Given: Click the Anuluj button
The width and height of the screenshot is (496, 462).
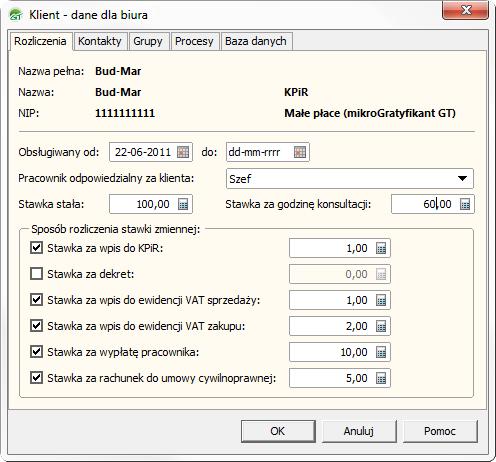Looking at the screenshot, I should [359, 431].
